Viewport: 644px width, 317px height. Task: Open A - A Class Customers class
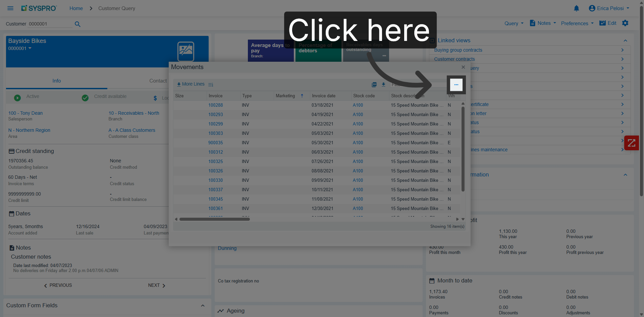[132, 130]
